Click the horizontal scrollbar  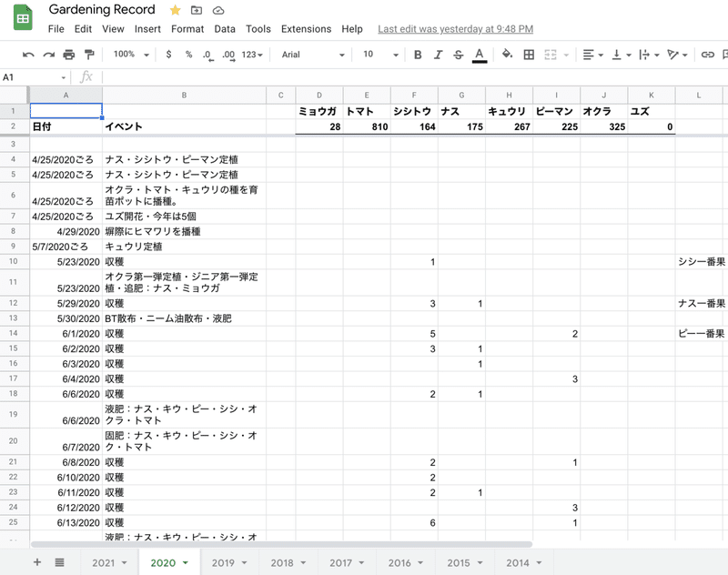click(x=281, y=544)
